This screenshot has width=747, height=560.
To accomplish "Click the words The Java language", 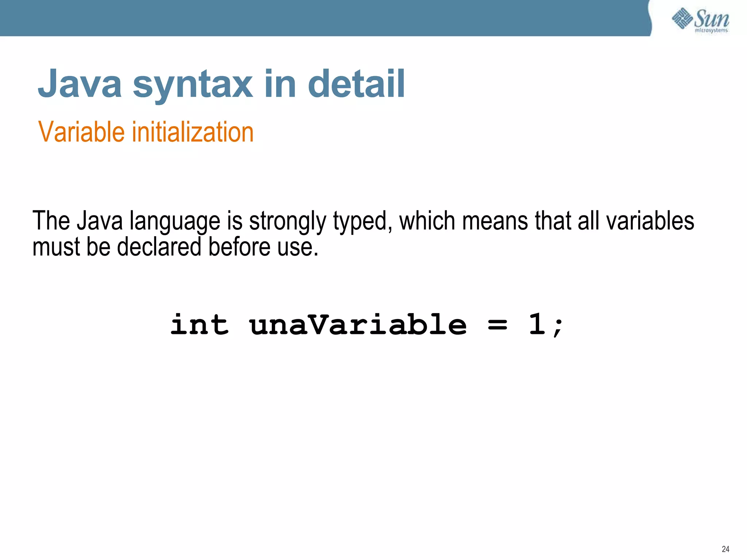I will 126,221.
